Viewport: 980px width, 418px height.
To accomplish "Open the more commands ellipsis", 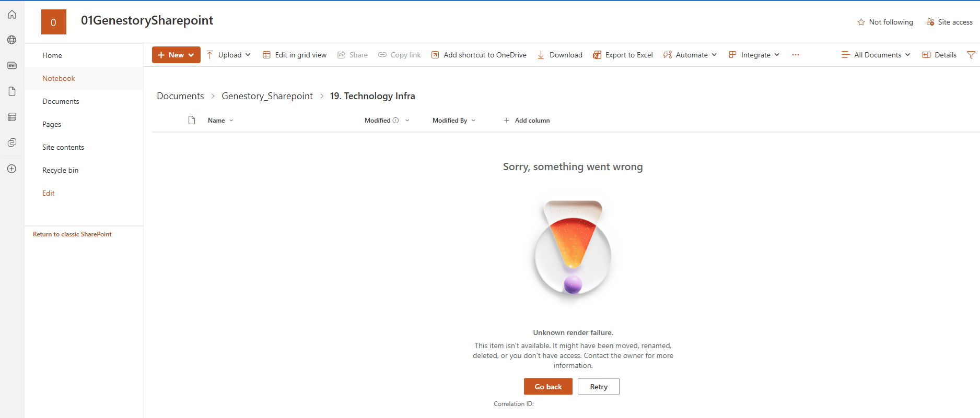I will 796,55.
